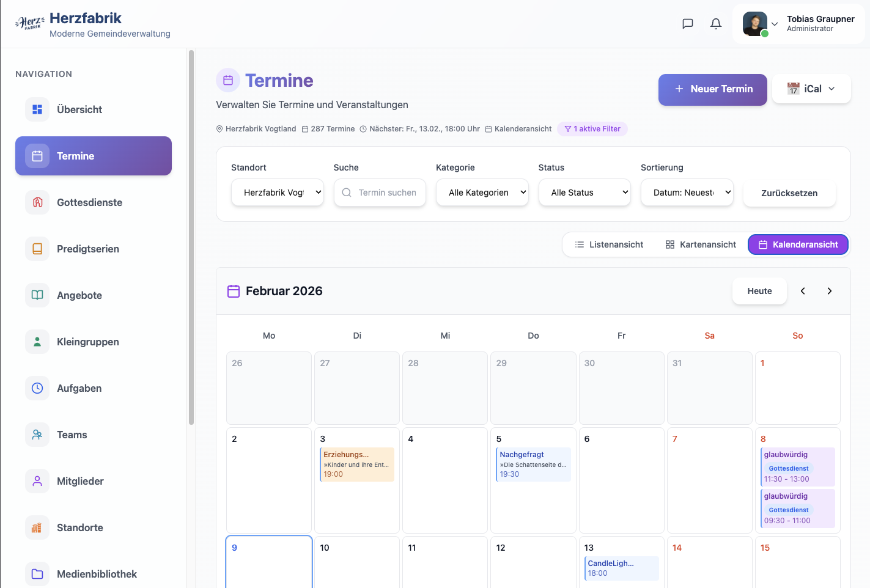
Task: Click the sidebar vertical scrollbar
Action: [x=191, y=238]
